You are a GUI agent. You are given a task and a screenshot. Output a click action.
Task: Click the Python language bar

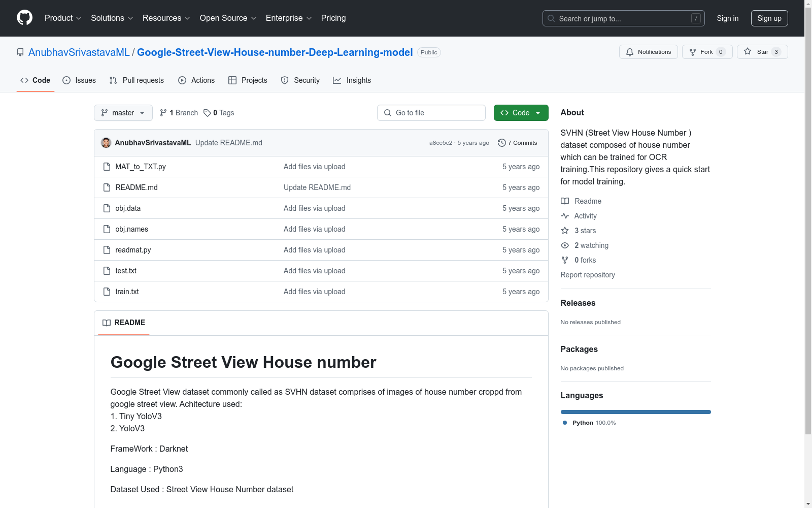[x=636, y=412]
